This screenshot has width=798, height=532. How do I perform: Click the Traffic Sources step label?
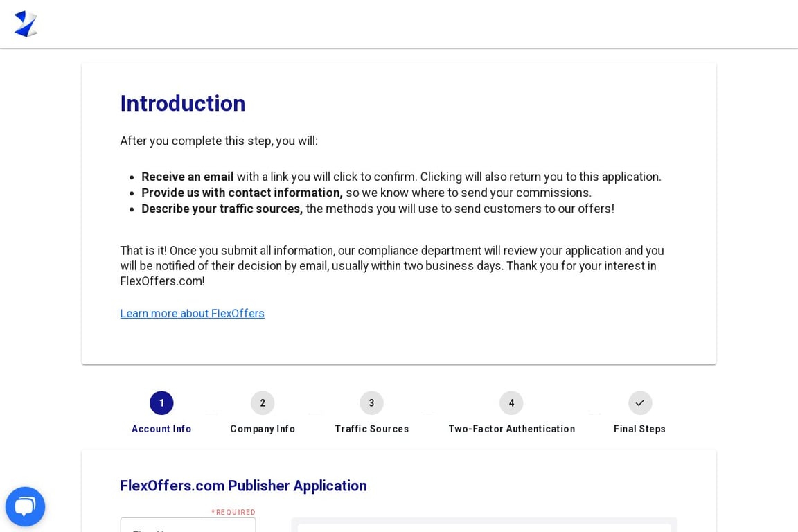pos(371,429)
